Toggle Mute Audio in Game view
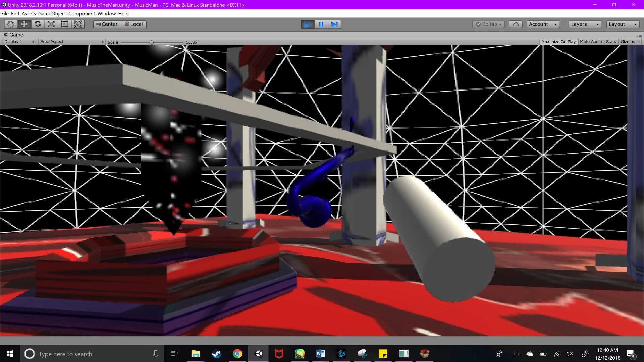 [x=591, y=42]
